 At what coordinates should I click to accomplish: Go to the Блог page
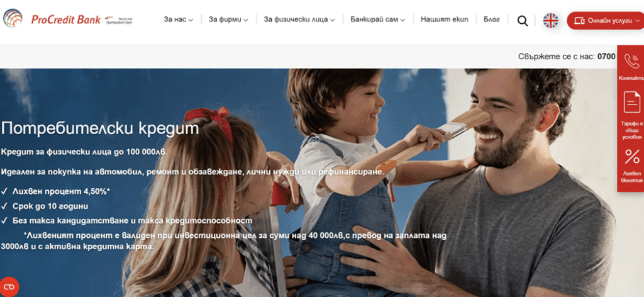click(492, 20)
